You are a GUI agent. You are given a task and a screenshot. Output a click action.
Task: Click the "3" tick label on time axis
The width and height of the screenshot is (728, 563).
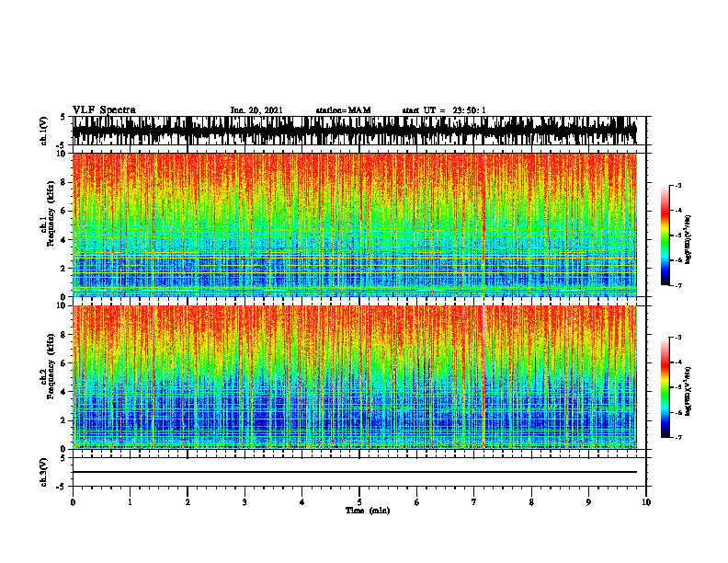(245, 502)
